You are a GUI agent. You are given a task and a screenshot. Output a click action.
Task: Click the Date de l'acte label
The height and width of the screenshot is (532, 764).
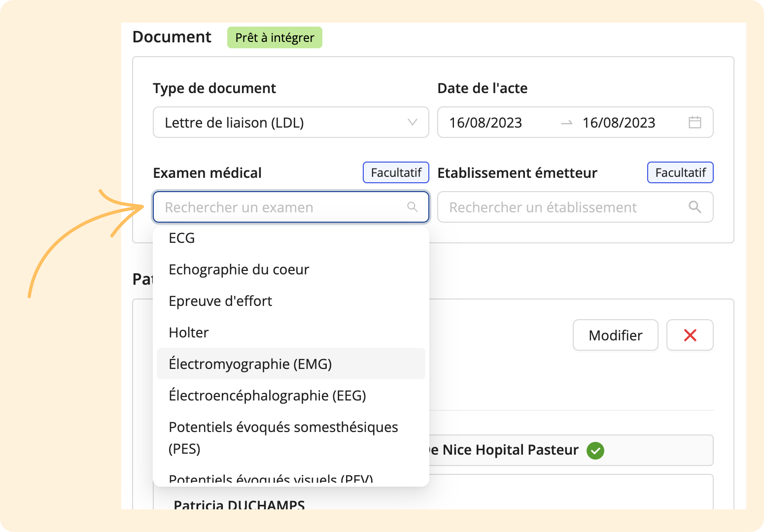[x=483, y=88]
